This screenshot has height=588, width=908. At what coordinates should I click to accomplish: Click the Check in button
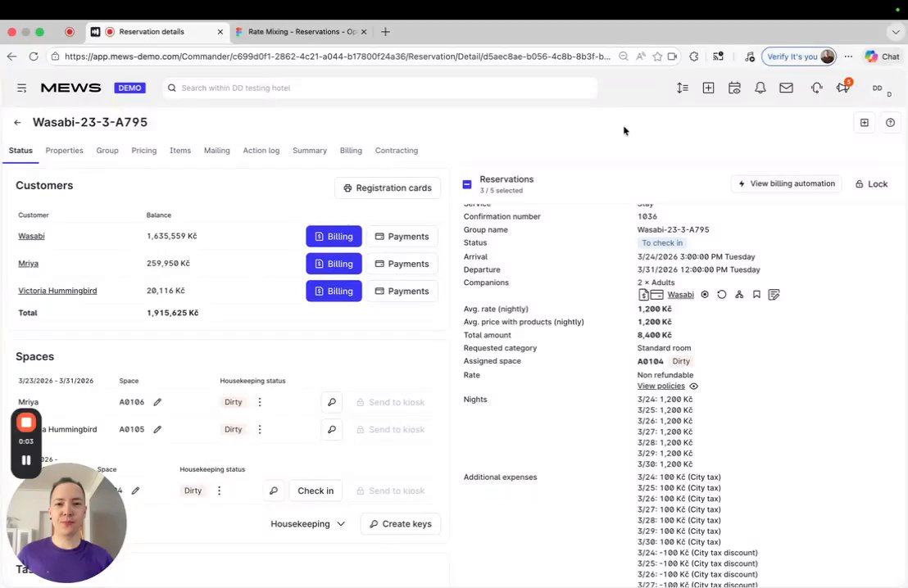316,491
